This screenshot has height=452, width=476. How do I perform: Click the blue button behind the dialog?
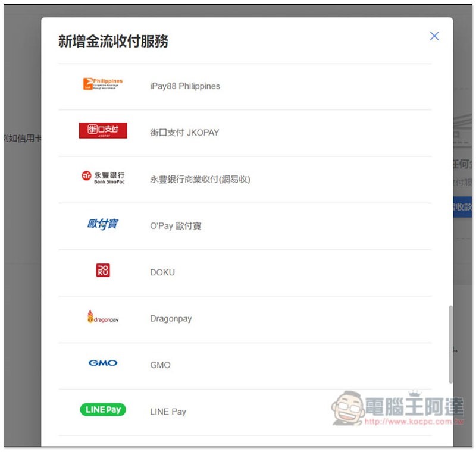(x=462, y=207)
